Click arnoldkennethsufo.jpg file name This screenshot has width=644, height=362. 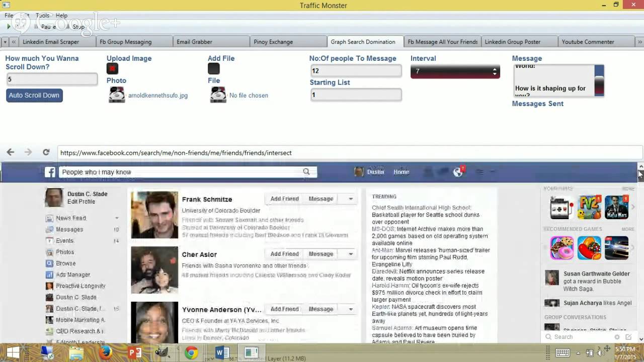click(158, 96)
